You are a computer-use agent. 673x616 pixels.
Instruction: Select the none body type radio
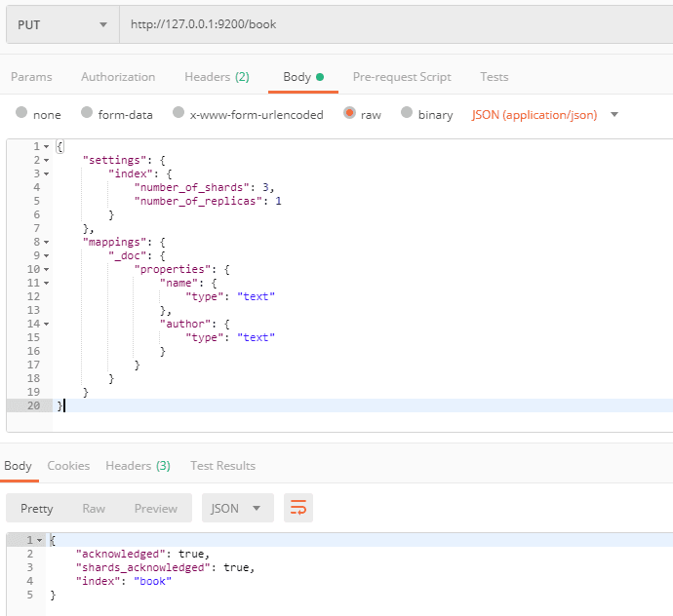pyautogui.click(x=21, y=112)
